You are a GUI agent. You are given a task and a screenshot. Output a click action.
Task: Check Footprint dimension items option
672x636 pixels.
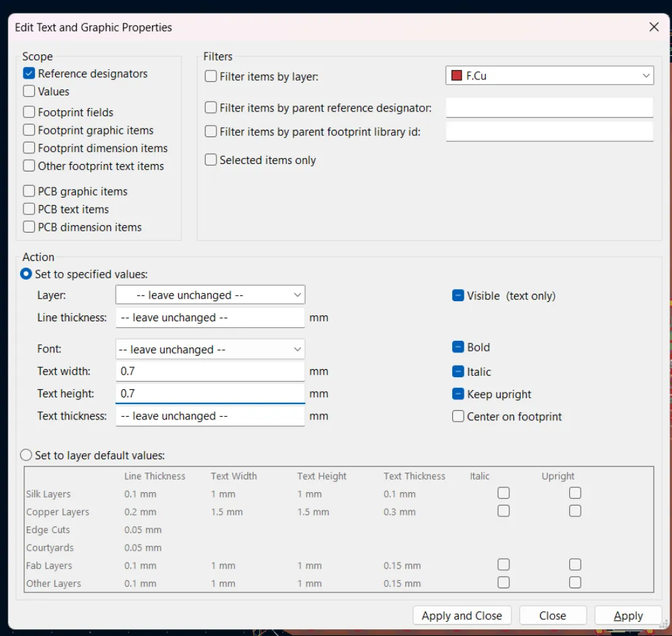pyautogui.click(x=29, y=148)
